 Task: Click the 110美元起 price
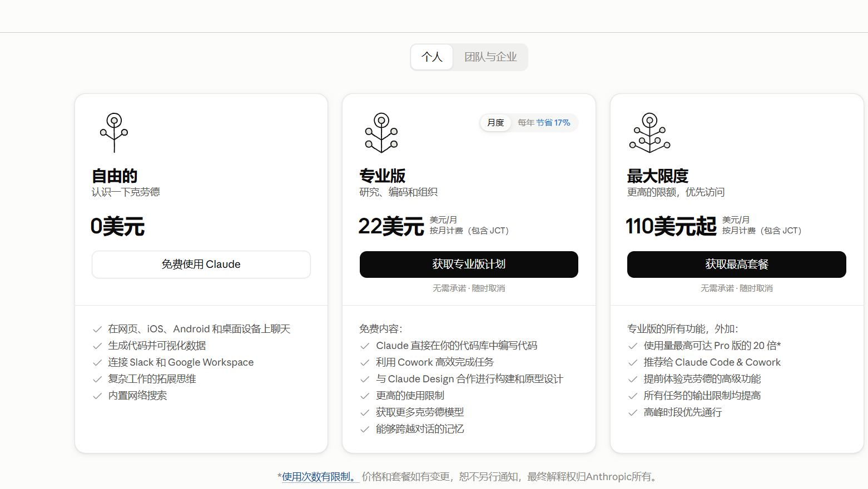point(671,226)
